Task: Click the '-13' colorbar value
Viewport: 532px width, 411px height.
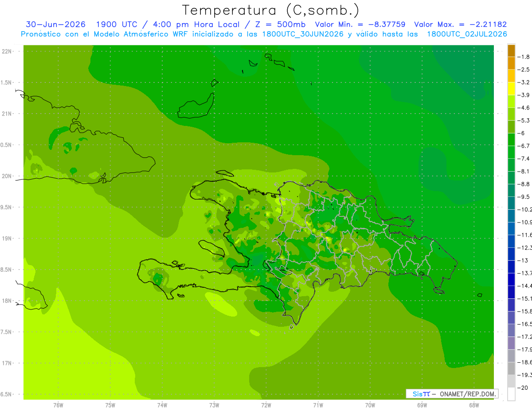Action: (x=523, y=260)
